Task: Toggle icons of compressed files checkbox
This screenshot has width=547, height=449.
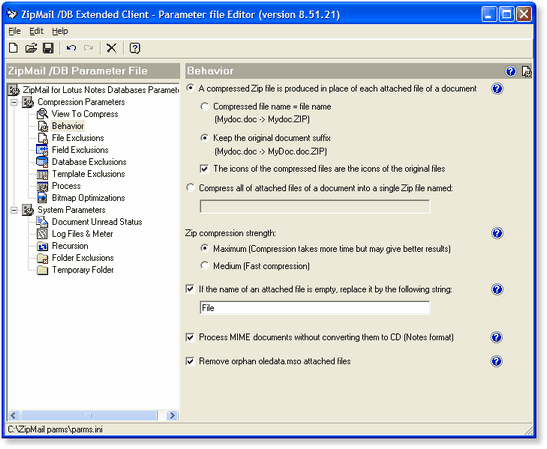Action: (x=204, y=169)
